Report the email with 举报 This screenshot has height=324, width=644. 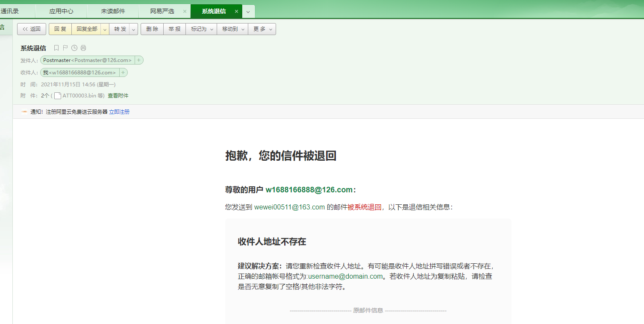174,29
